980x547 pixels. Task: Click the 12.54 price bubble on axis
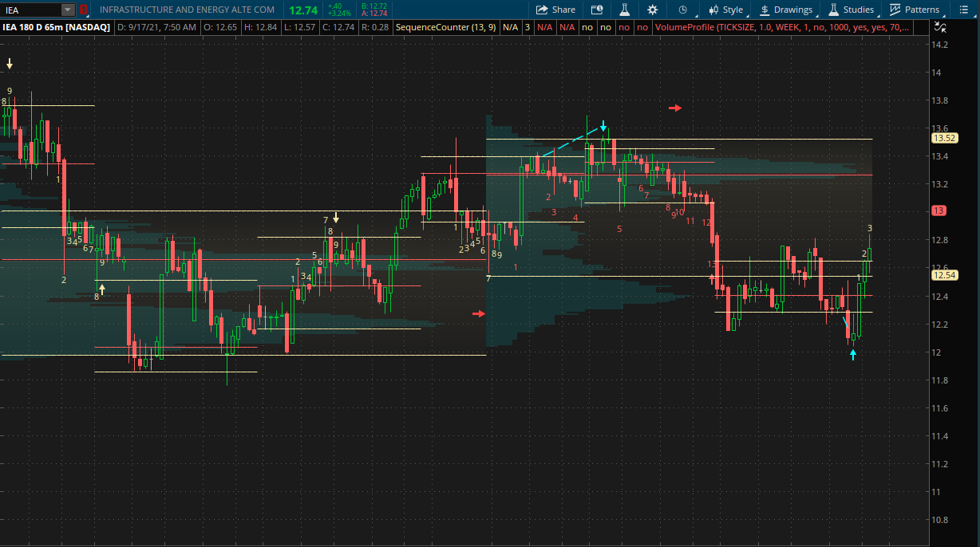[x=944, y=275]
